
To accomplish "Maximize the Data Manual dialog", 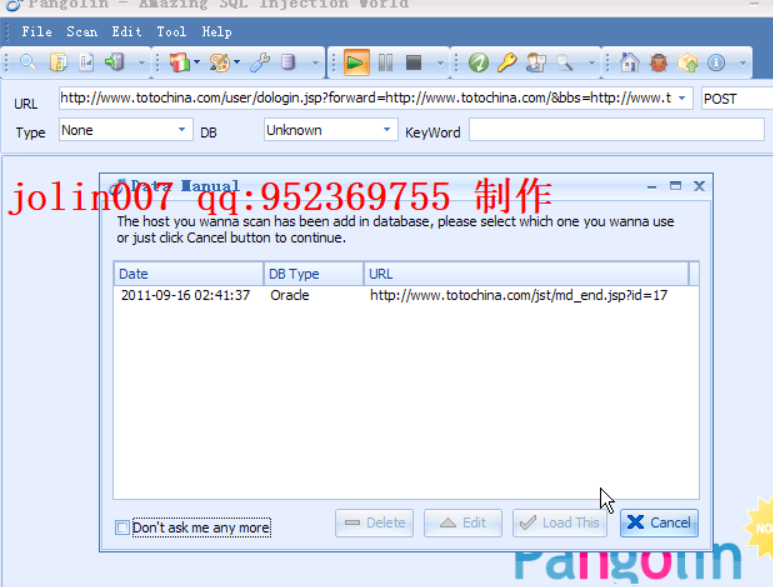I will pyautogui.click(x=675, y=186).
